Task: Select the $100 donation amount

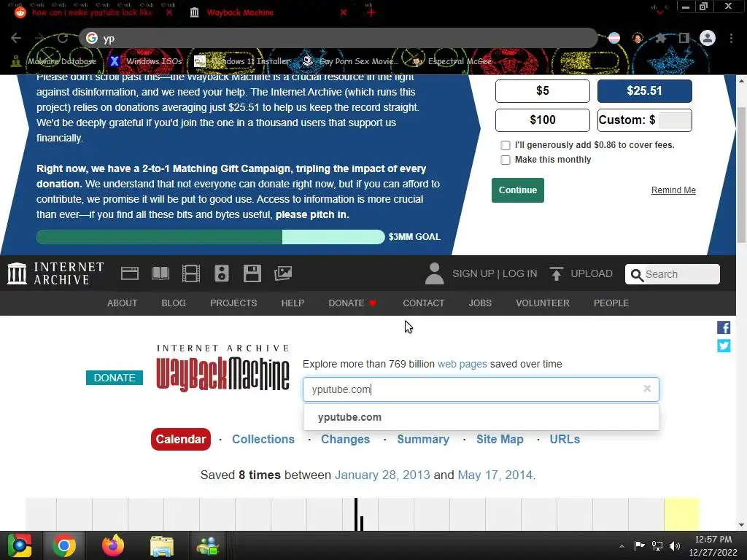Action: tap(543, 120)
